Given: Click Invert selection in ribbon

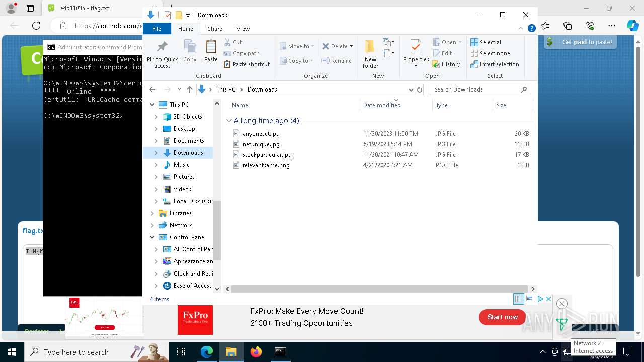Looking at the screenshot, I should click(x=495, y=64).
